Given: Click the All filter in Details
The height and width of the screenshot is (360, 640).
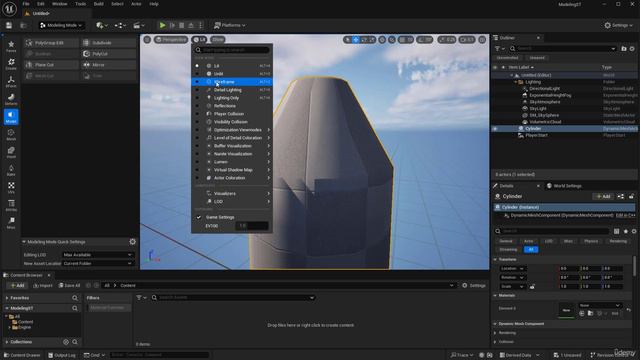Looking at the screenshot, I should (531, 249).
